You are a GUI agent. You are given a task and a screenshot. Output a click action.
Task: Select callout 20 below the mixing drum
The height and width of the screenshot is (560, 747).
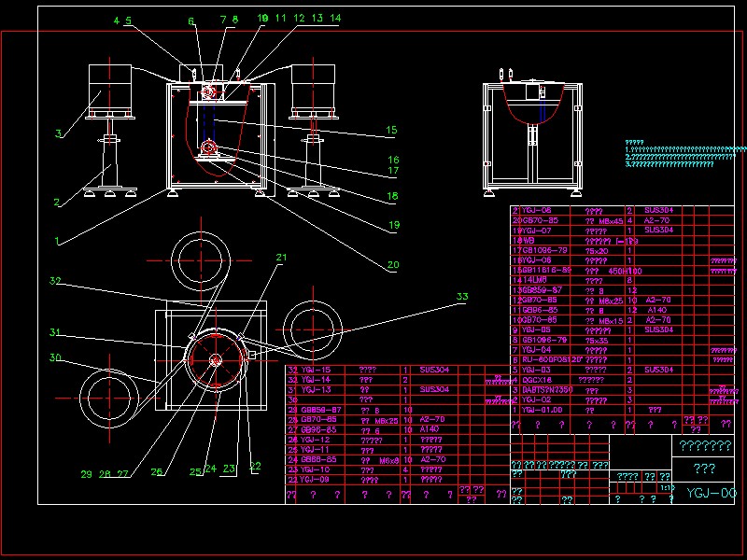(392, 265)
